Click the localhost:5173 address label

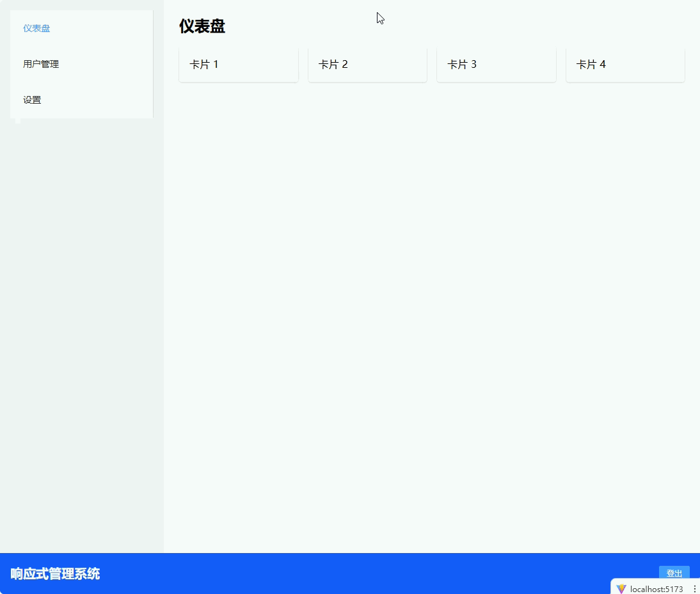tap(656, 589)
